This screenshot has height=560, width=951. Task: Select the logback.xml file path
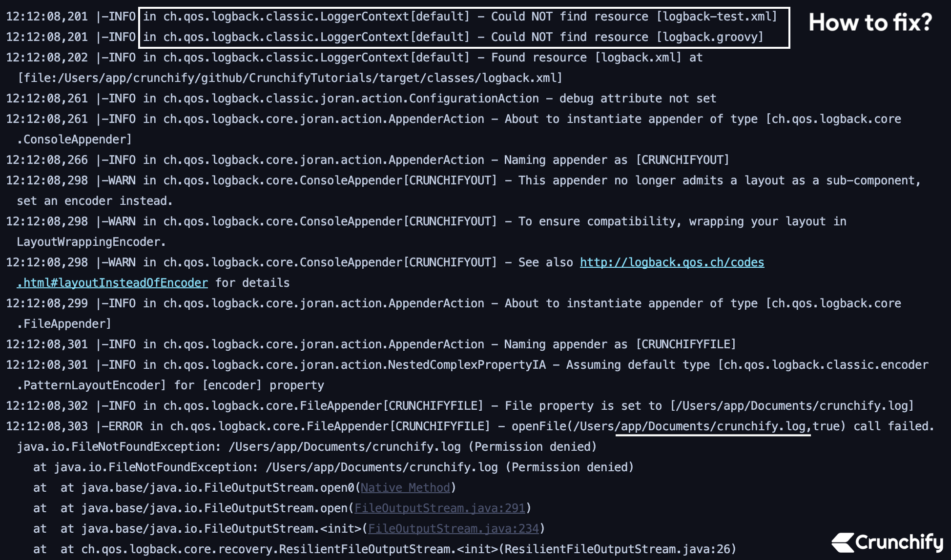[289, 78]
